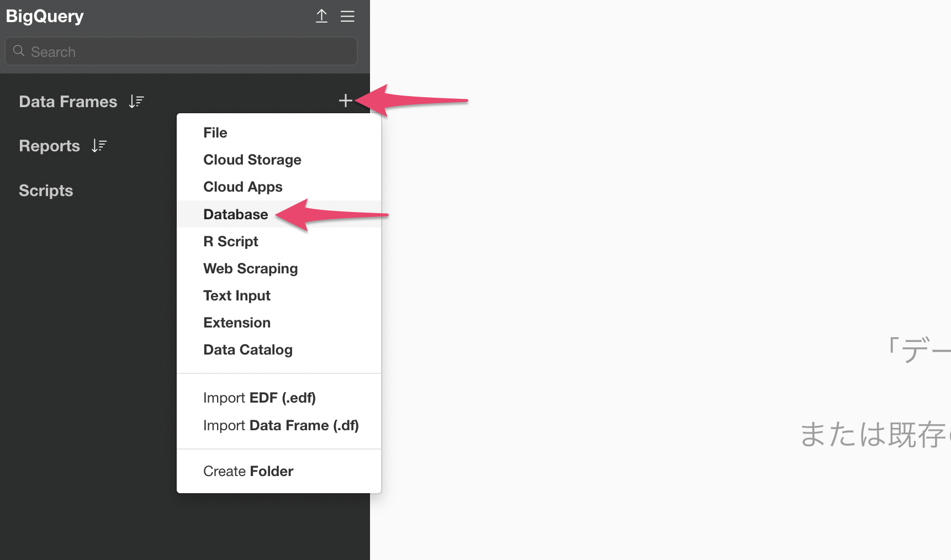Image resolution: width=951 pixels, height=560 pixels.
Task: Choose Text Input option
Action: pyautogui.click(x=237, y=295)
